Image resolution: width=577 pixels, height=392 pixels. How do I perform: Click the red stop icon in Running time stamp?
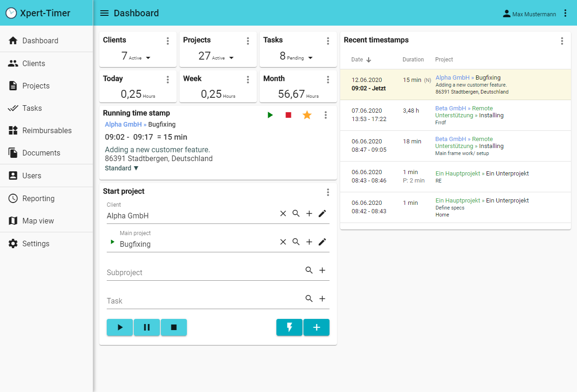(x=288, y=115)
